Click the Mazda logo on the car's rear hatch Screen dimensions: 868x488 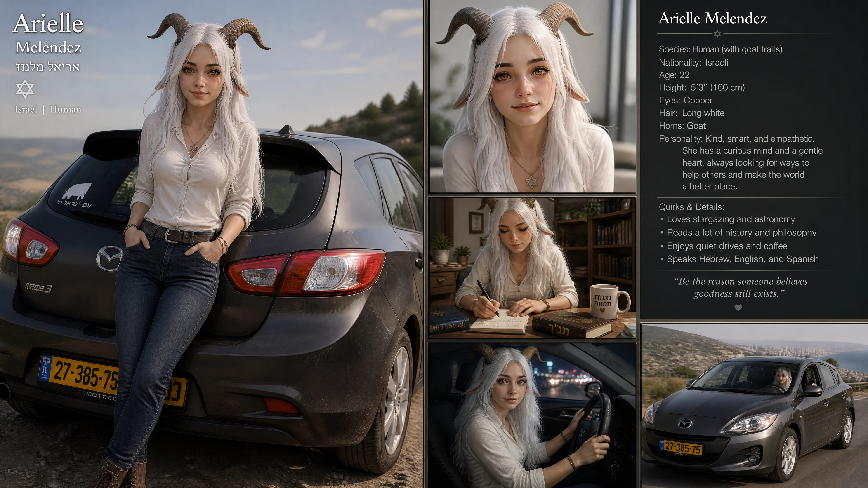click(109, 258)
